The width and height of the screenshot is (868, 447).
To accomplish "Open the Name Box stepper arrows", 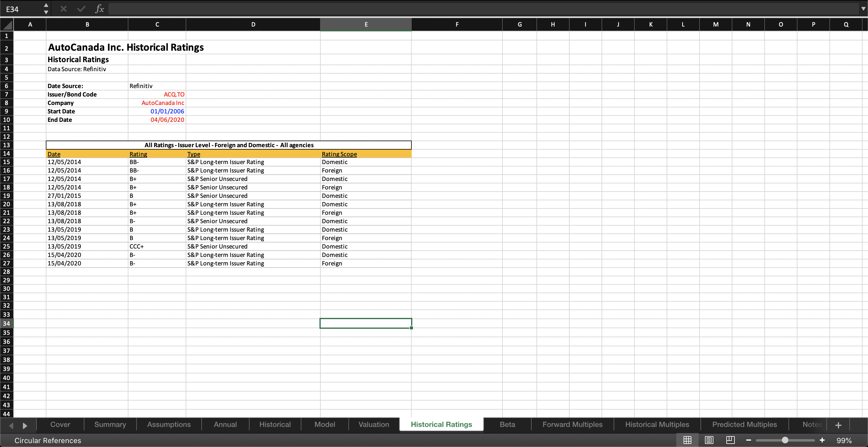I will 46,9.
